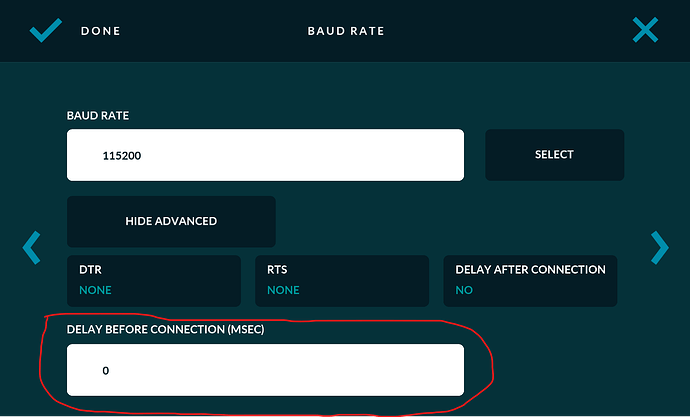Focus the Delay Before Connection input field

click(265, 370)
